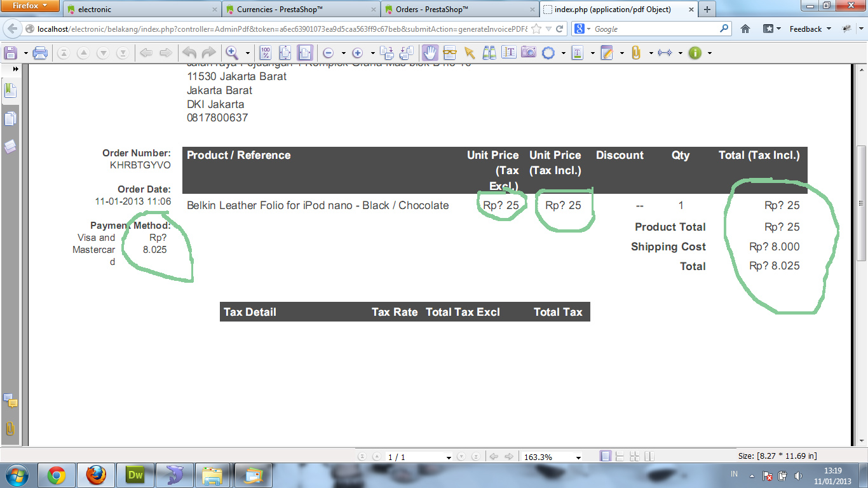This screenshot has width=868, height=488.
Task: Open the zoom-out dropdown arrow
Action: [344, 53]
